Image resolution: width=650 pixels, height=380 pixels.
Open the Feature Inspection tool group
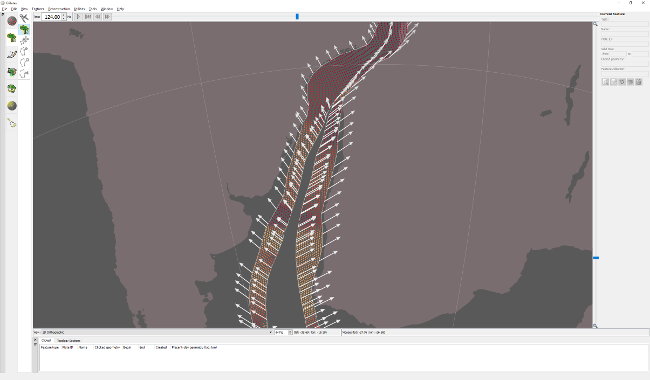click(12, 38)
